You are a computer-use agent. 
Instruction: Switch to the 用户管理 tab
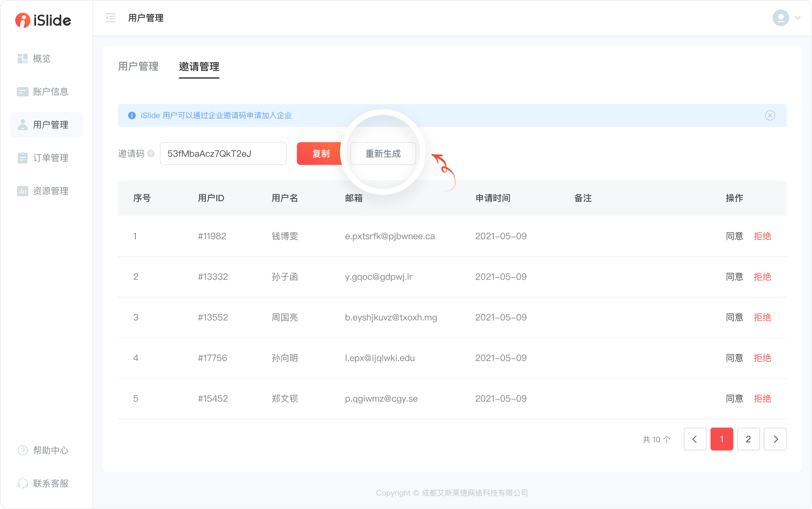(138, 66)
